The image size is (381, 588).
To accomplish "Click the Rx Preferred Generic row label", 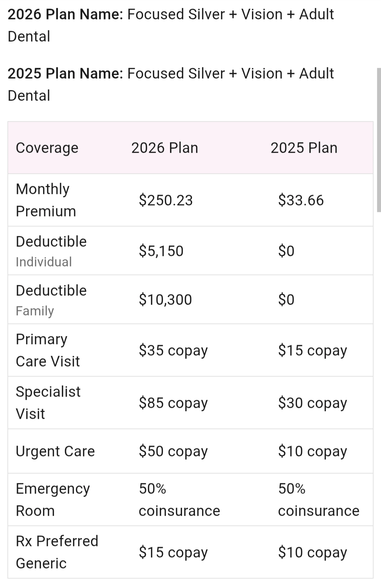I will [57, 552].
